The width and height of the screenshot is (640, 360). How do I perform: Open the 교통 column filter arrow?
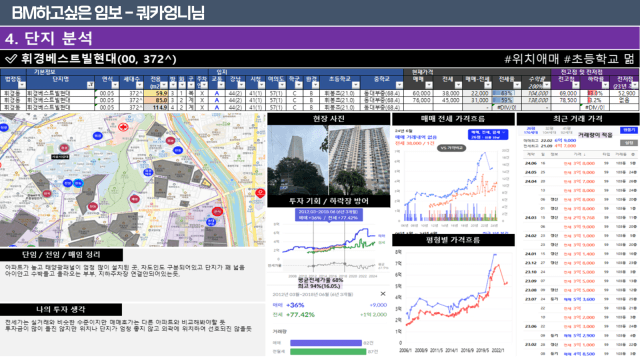(x=221, y=85)
